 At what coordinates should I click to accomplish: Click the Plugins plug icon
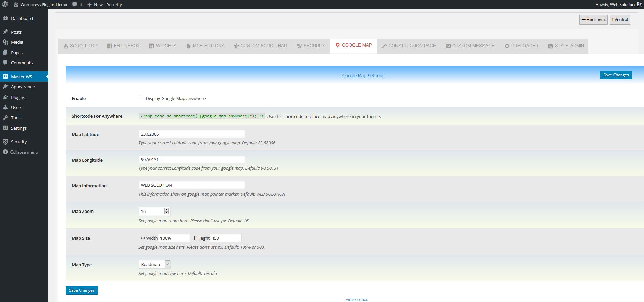pos(5,97)
